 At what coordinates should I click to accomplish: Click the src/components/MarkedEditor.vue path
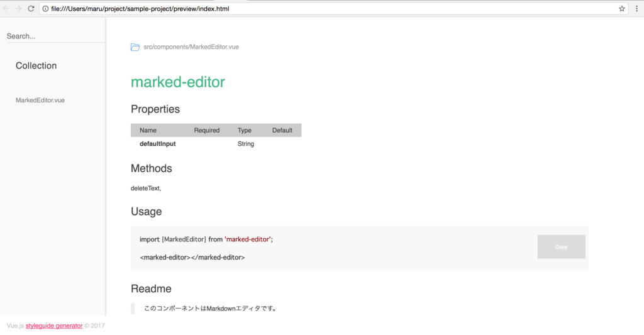(191, 47)
